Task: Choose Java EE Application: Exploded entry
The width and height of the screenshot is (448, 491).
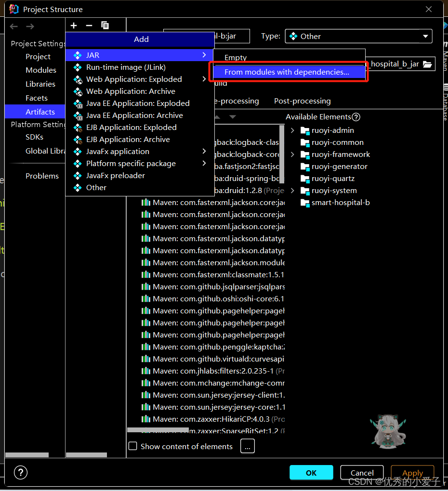Action: [140, 103]
